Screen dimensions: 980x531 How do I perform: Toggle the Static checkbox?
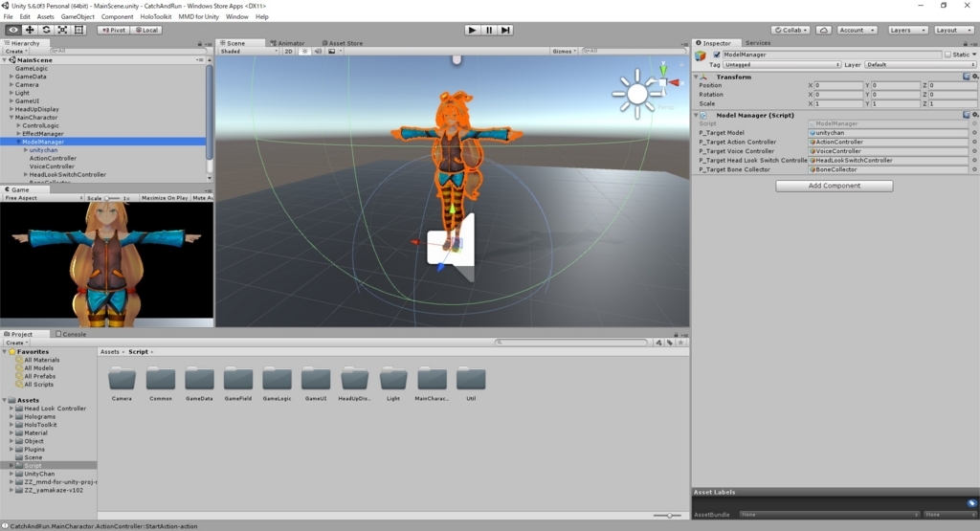click(x=947, y=55)
